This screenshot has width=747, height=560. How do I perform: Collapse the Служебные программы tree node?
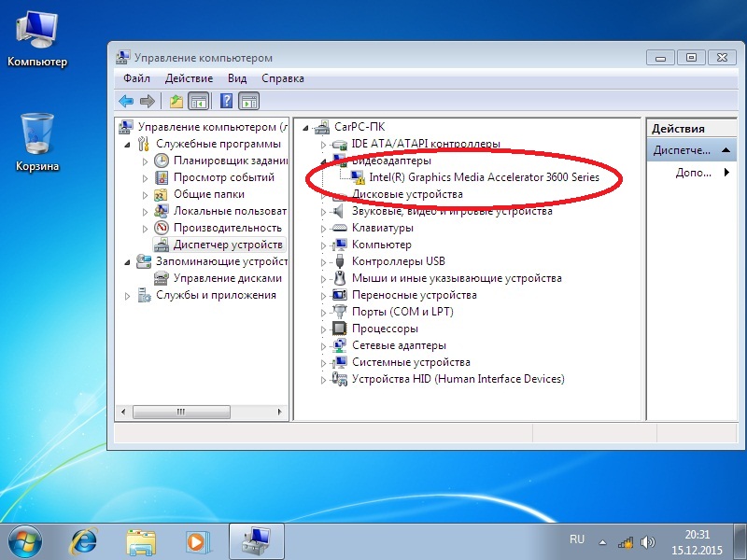tap(129, 144)
